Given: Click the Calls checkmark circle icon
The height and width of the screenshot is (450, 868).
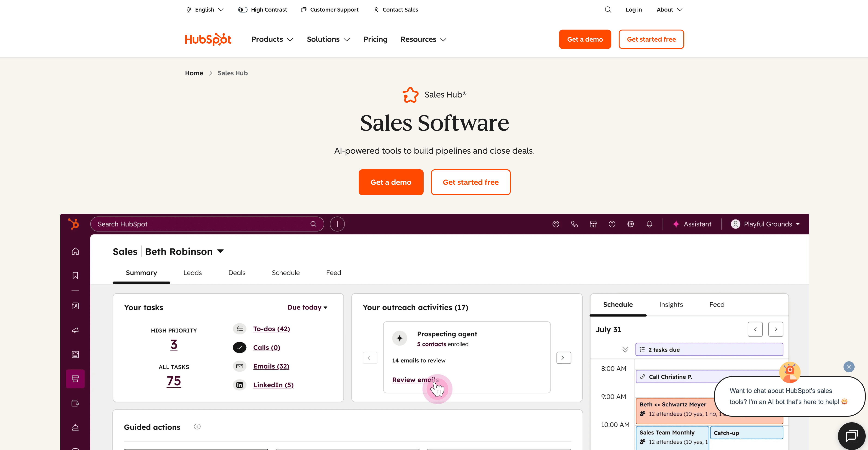Looking at the screenshot, I should (x=240, y=347).
